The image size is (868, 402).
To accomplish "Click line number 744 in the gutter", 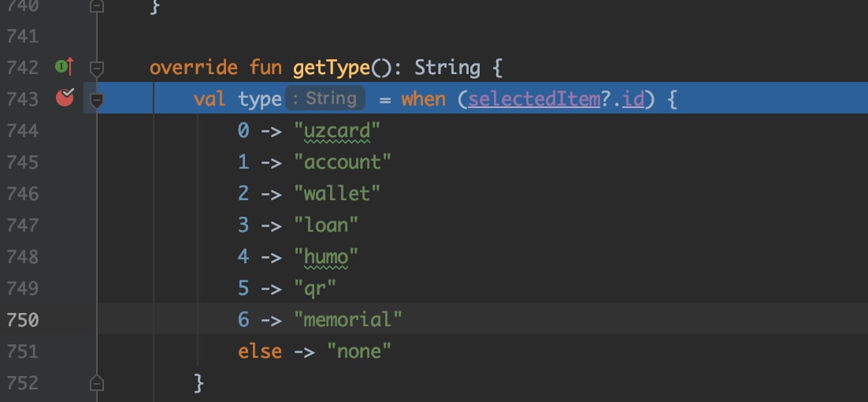I will 23,131.
